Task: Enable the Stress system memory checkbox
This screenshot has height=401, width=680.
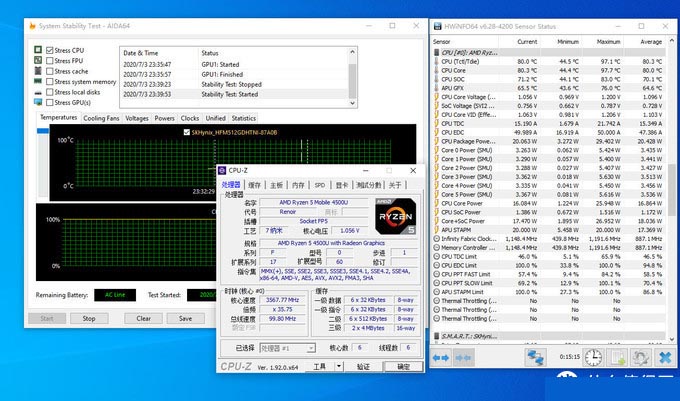Action: pos(50,82)
